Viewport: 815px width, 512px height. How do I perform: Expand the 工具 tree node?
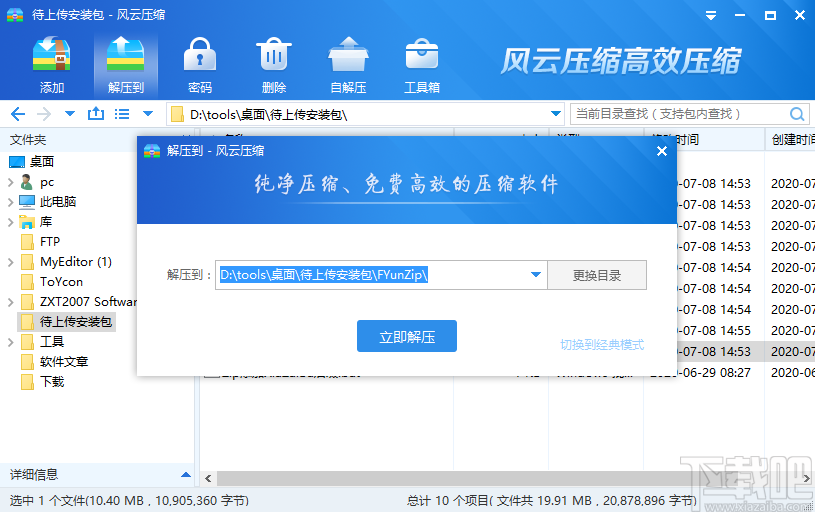10,343
